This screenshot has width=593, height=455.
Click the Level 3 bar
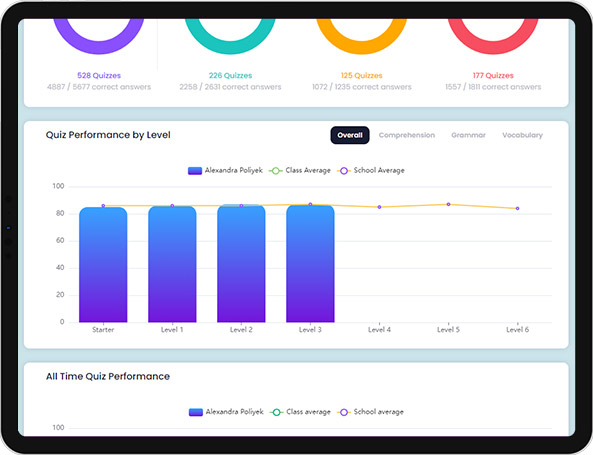[x=310, y=264]
